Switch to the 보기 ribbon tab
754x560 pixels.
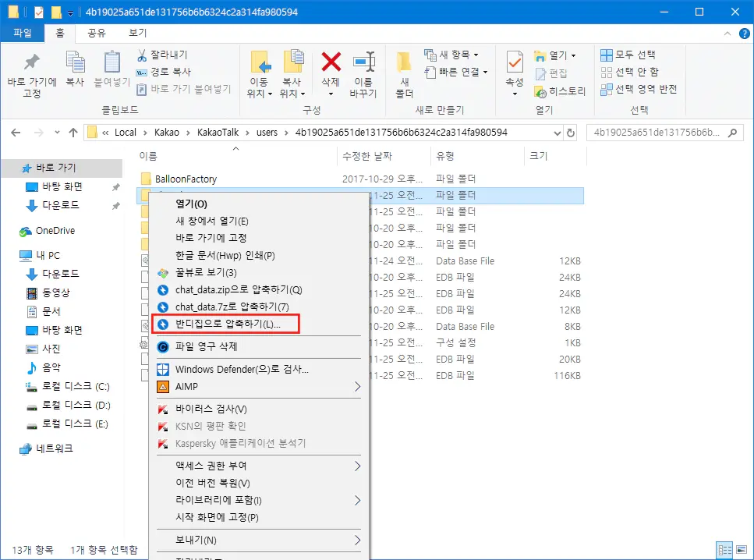pyautogui.click(x=137, y=33)
